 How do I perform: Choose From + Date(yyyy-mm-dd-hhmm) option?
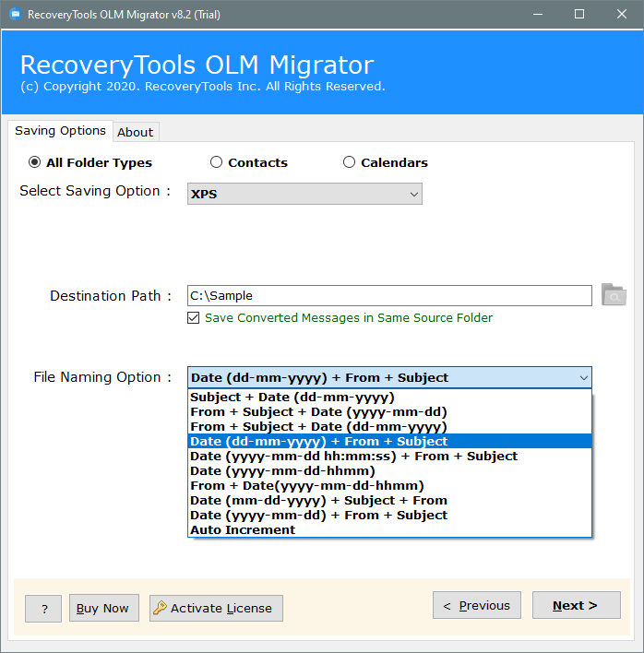[389, 485]
